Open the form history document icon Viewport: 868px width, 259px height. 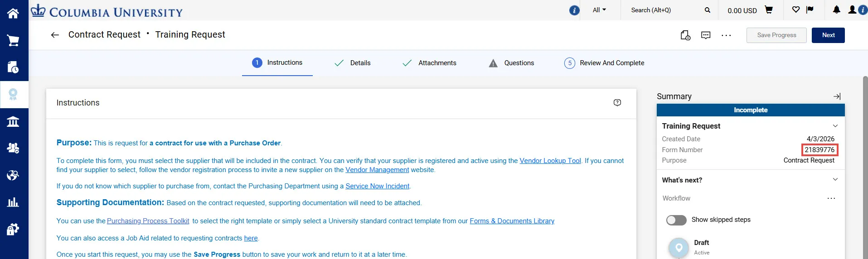pos(685,35)
